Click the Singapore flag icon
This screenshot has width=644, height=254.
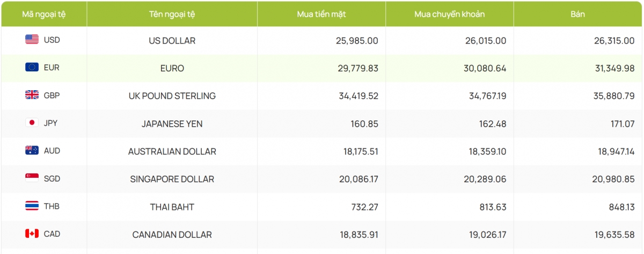[x=32, y=178]
